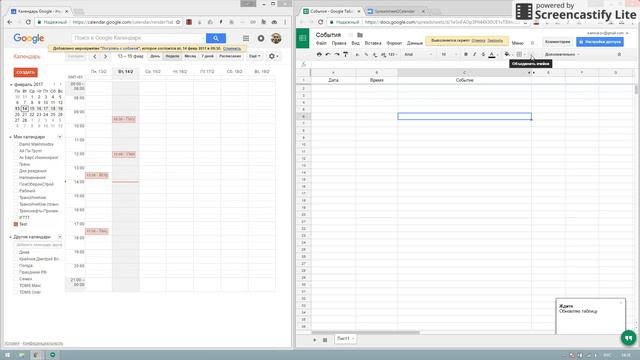Viewport: 640px width, 360px height.
Task: Open the Google apps grid icon in Calendar
Action: [x=246, y=38]
